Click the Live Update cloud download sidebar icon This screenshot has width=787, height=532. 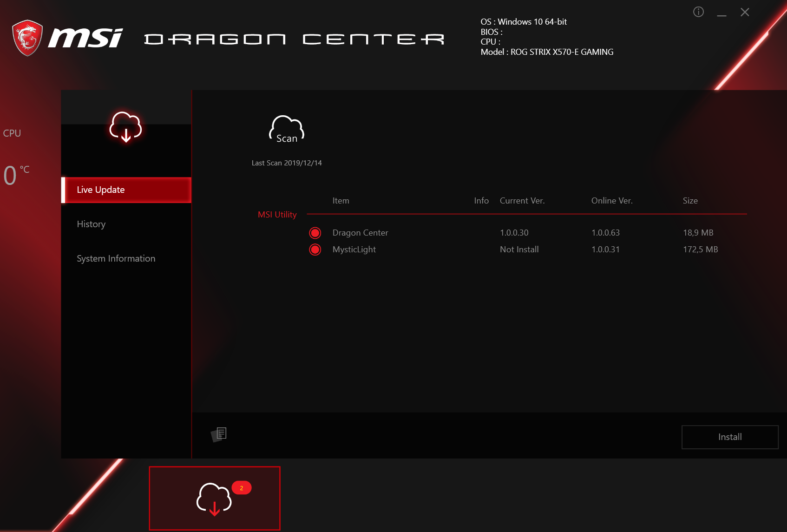point(125,126)
